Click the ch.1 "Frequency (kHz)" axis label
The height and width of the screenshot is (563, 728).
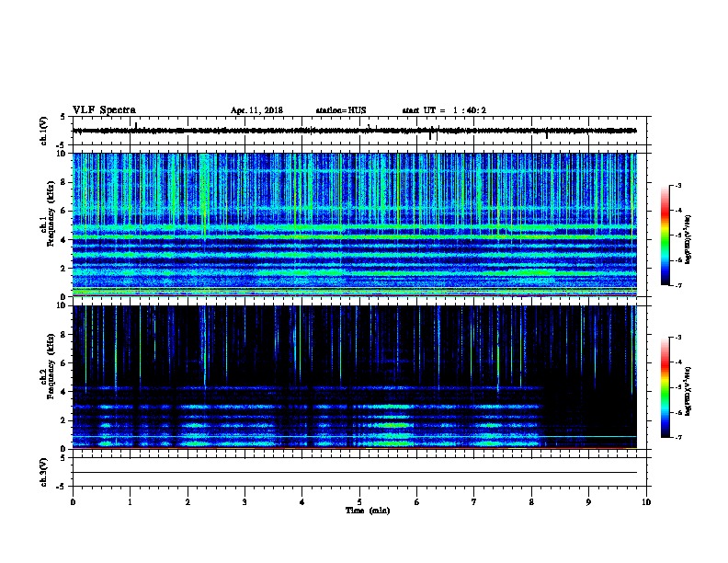coord(51,213)
